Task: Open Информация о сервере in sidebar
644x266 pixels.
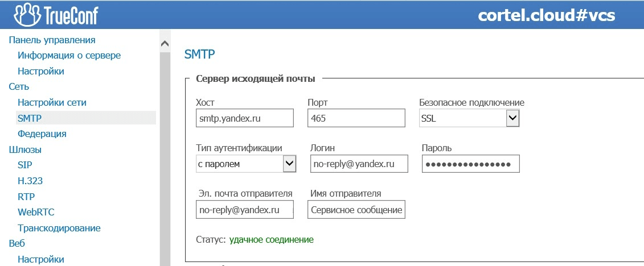Action: pos(69,56)
